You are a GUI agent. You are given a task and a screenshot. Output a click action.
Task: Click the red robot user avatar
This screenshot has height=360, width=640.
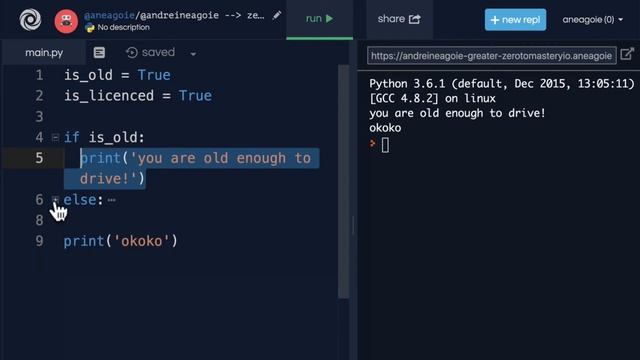[x=66, y=21]
